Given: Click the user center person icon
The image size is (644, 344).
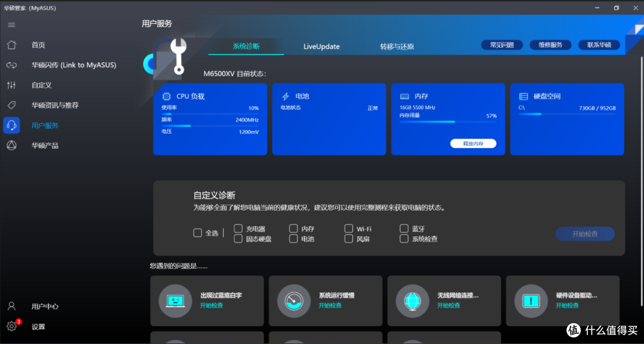Looking at the screenshot, I should (11, 306).
